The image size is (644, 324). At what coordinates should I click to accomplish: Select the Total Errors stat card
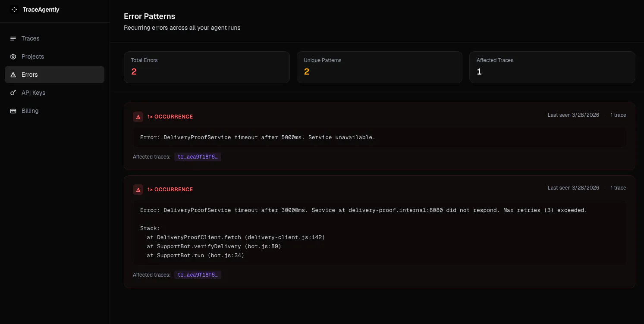[207, 67]
